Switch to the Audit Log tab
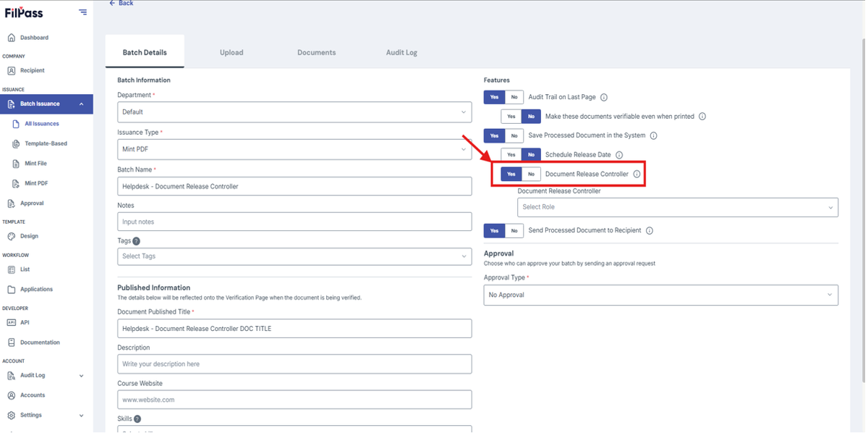 (x=401, y=52)
